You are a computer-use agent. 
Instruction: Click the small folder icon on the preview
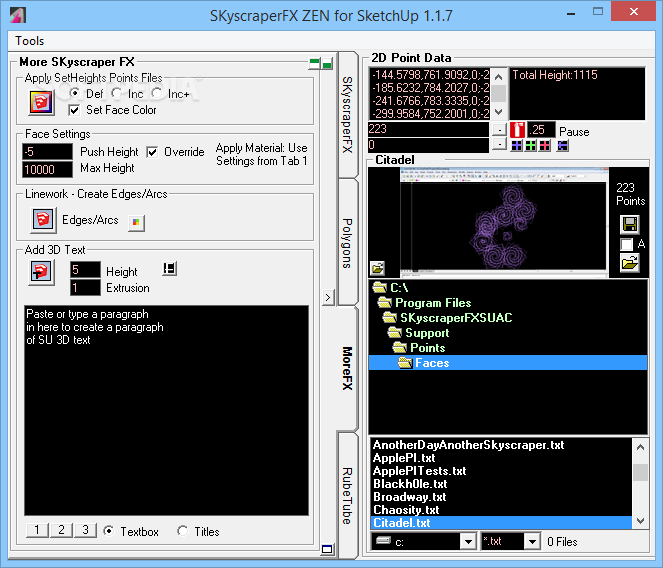click(x=377, y=267)
